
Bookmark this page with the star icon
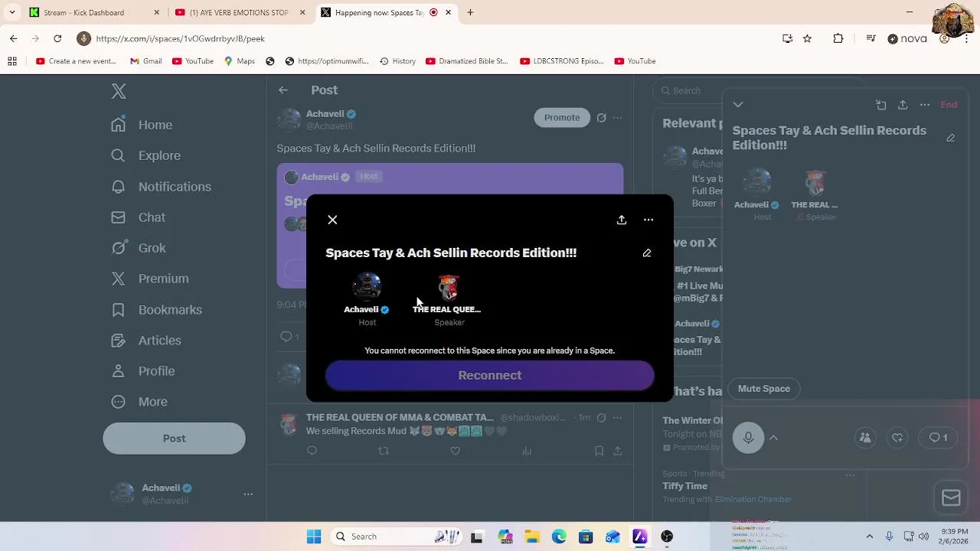coord(807,38)
